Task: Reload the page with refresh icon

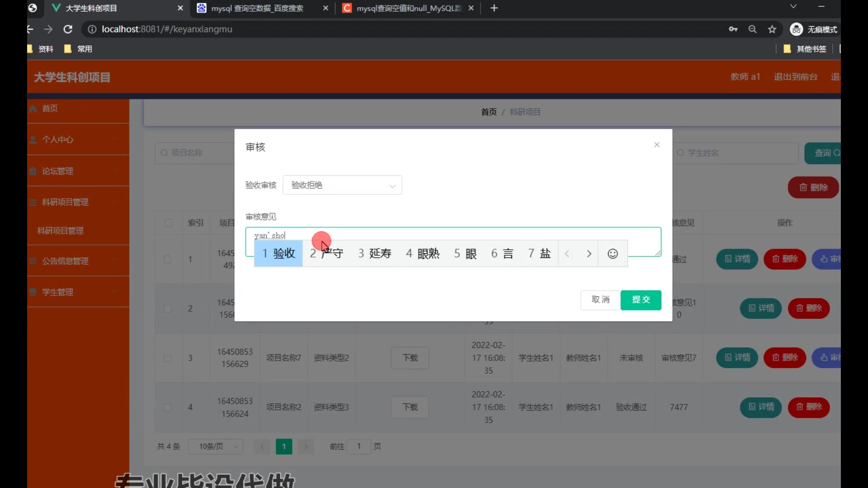Action: [x=68, y=29]
